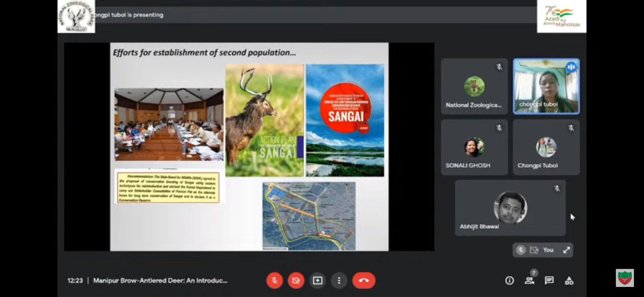Click muted mic icon on SONALI GHOSH tile
Screen dimensions: 644x297
coord(499,128)
